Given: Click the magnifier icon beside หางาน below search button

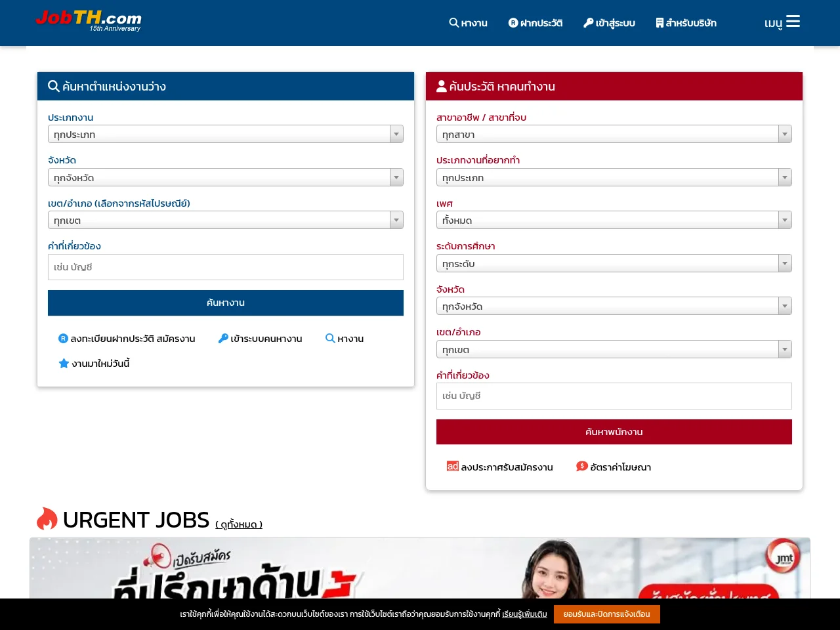Looking at the screenshot, I should click(330, 339).
